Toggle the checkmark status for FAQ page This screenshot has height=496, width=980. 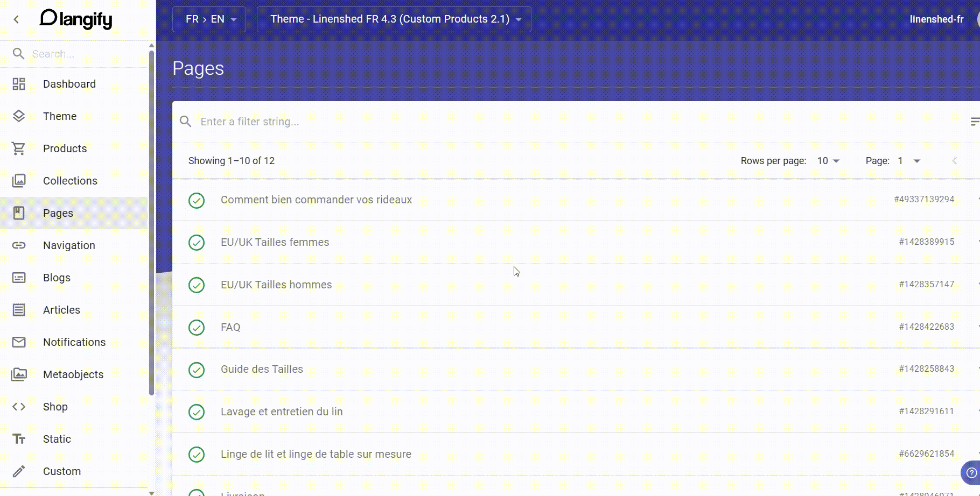click(197, 327)
